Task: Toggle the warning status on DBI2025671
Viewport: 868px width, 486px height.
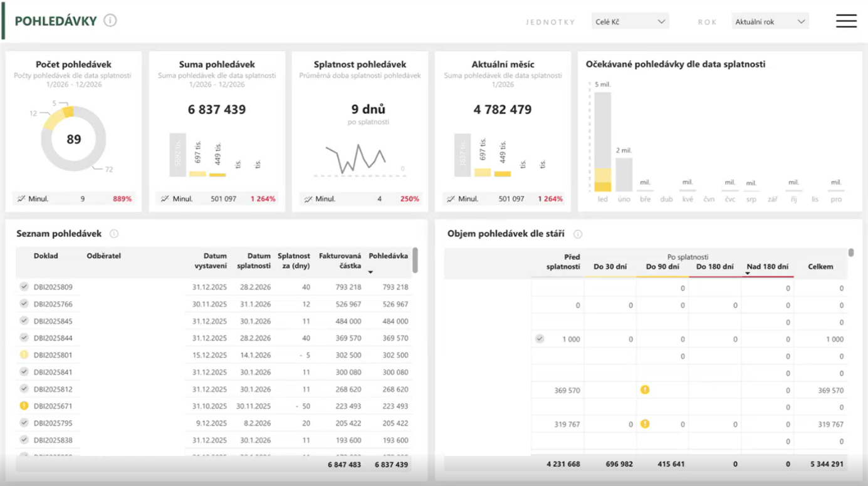Action: click(x=23, y=406)
